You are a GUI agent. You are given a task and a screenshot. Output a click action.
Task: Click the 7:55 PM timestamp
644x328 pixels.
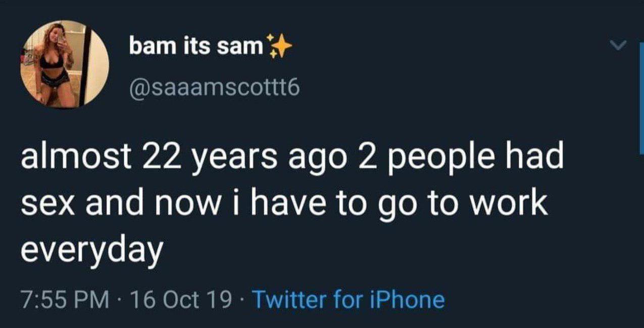click(x=66, y=299)
